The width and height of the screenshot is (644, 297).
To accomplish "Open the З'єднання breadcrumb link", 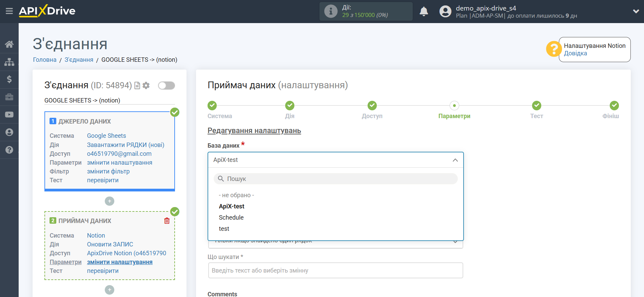I will (79, 60).
